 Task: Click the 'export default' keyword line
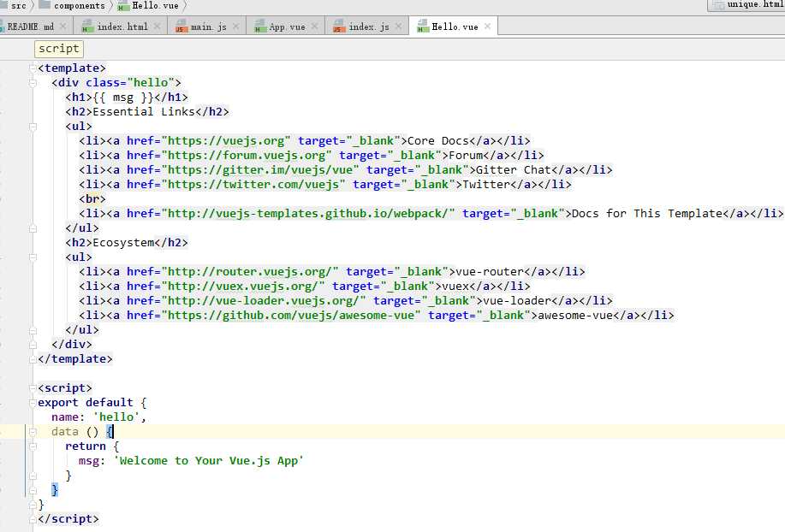coord(92,403)
